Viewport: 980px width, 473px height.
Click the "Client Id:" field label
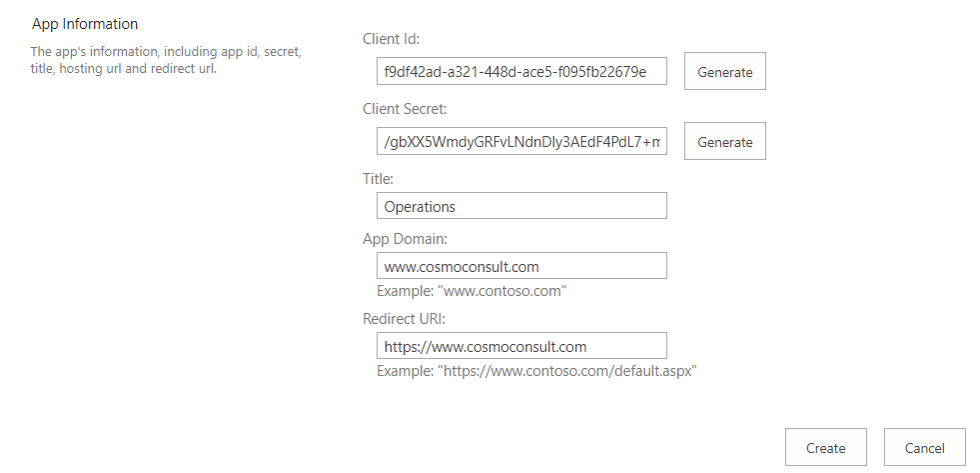tap(391, 39)
